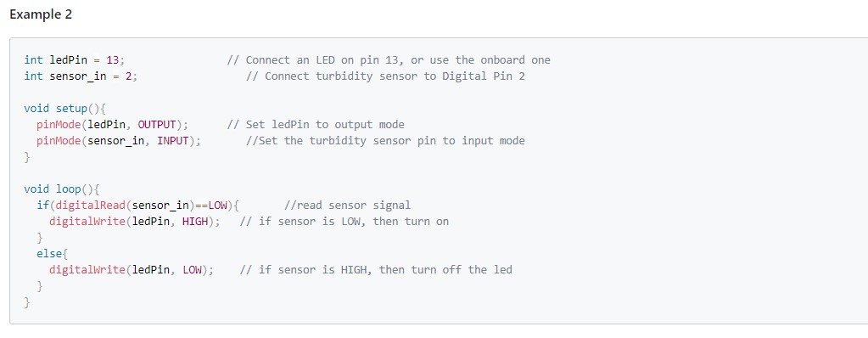Screen dimensions: 868x338
Task: Click the read sensor signal comment
Action: [347, 206]
